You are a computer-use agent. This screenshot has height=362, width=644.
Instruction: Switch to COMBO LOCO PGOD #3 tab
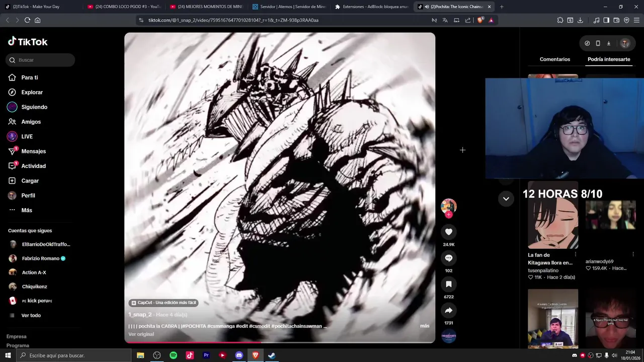[x=124, y=7]
